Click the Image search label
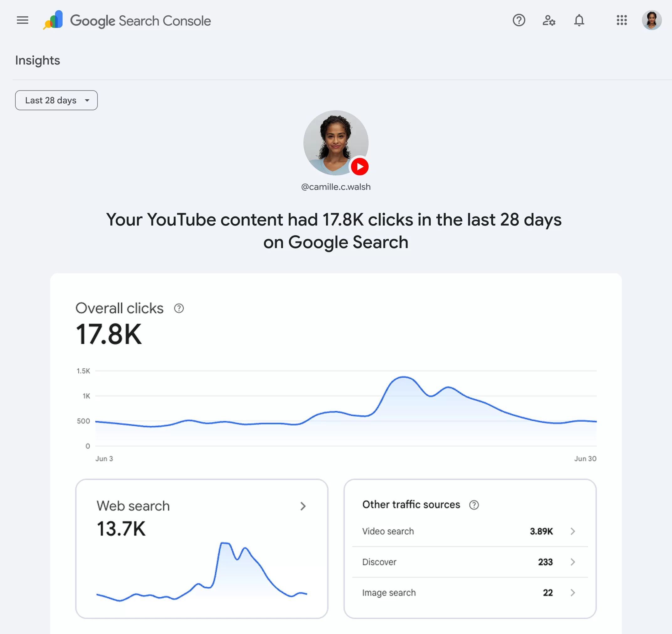Screen dimensions: 672x634 pyautogui.click(x=389, y=593)
